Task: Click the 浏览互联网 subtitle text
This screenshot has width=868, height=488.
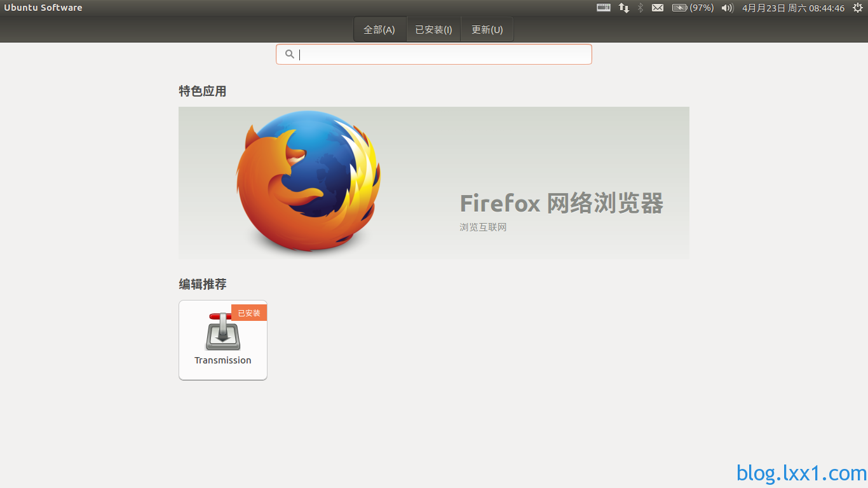Action: pyautogui.click(x=483, y=227)
